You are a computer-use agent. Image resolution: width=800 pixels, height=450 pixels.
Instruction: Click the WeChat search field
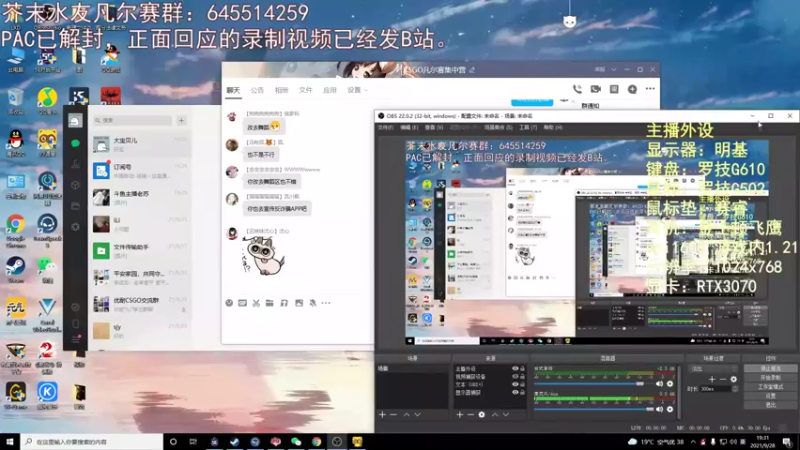132,120
